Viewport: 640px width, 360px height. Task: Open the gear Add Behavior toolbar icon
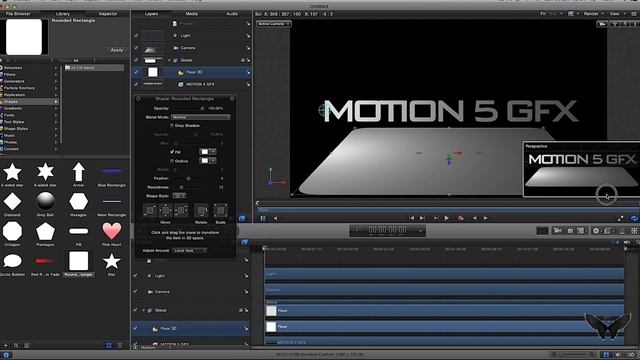pyautogui.click(x=596, y=231)
